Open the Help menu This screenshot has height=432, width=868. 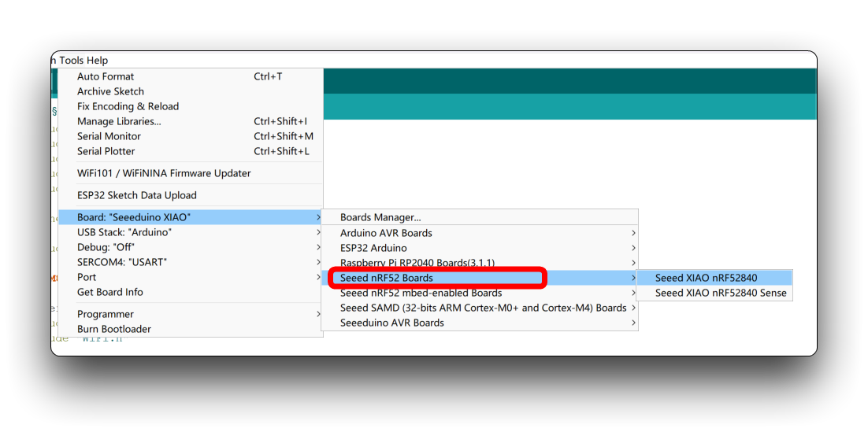[x=98, y=61]
